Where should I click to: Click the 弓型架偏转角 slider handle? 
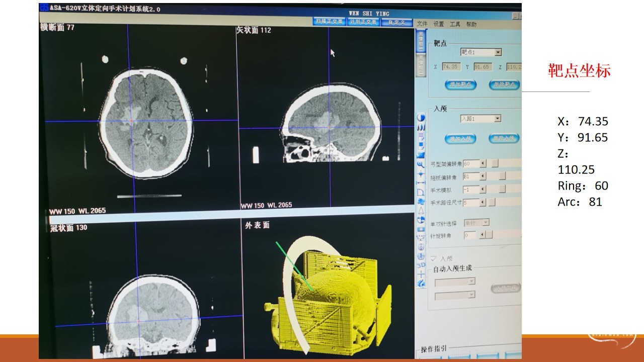pyautogui.click(x=495, y=163)
